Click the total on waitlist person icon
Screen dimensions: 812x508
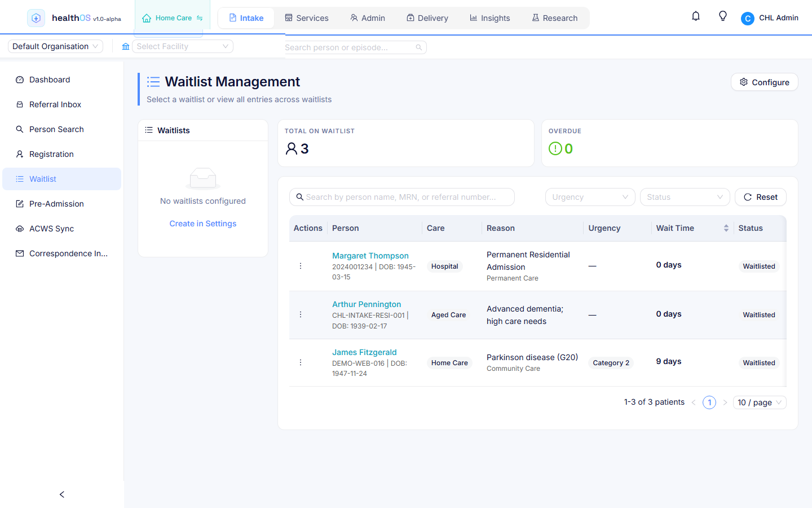click(x=291, y=148)
